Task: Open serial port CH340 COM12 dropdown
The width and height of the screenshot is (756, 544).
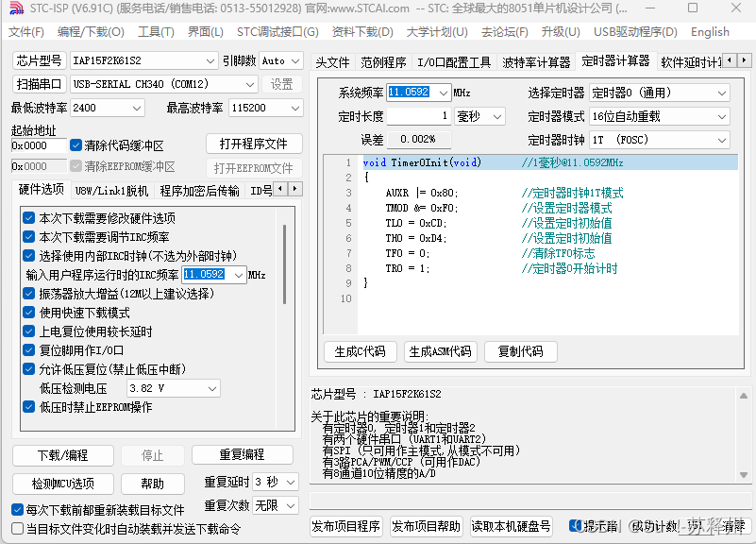Action: [164, 84]
